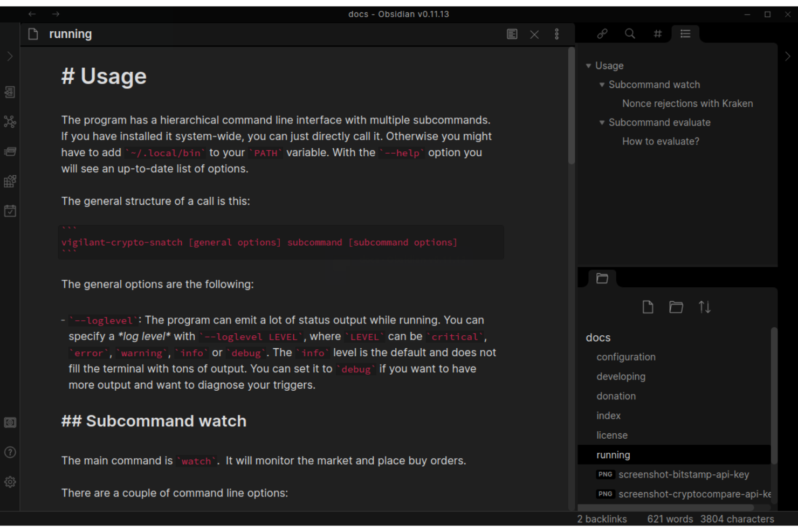Toggle preview mode for the running note
Viewport: 798px width, 532px height.
coord(512,34)
